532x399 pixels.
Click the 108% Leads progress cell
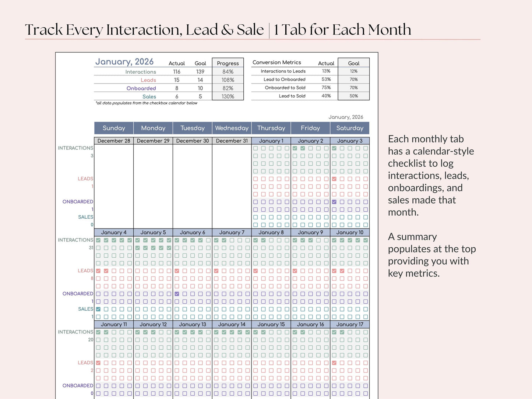coord(228,80)
